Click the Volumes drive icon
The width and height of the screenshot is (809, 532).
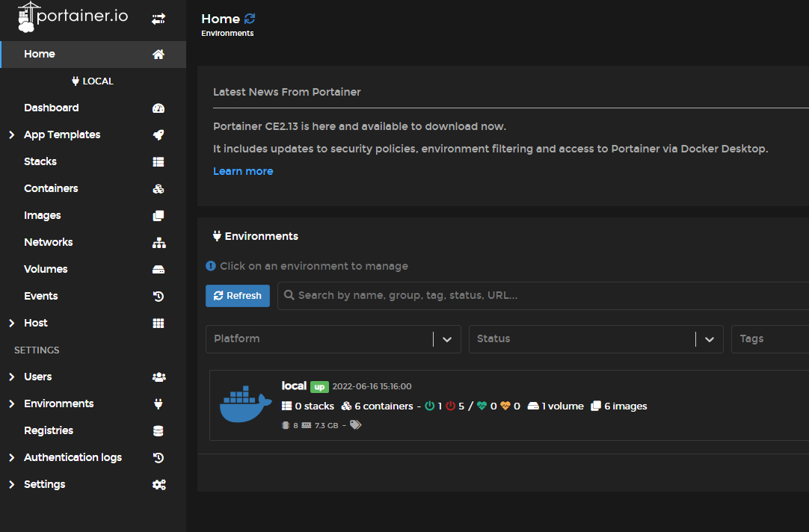tap(159, 270)
